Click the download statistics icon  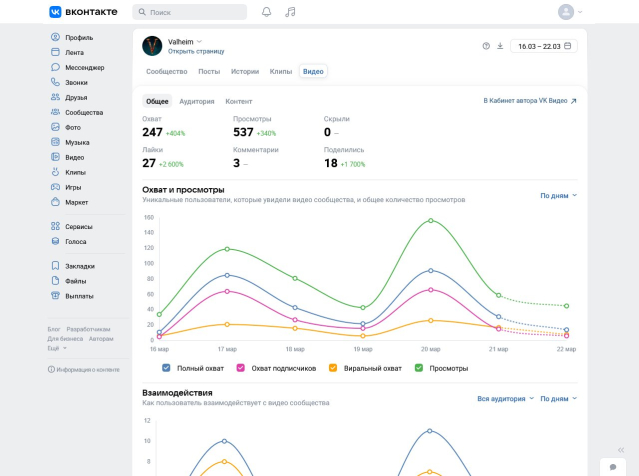pos(500,46)
